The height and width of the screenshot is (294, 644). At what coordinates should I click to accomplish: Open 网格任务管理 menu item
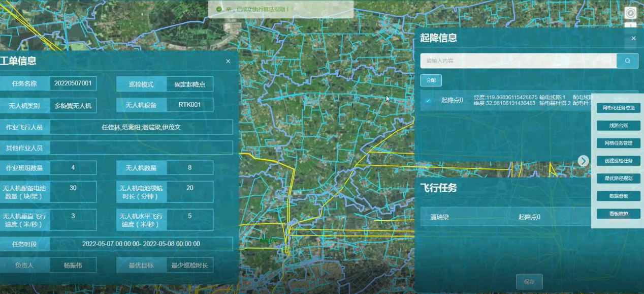(x=619, y=143)
